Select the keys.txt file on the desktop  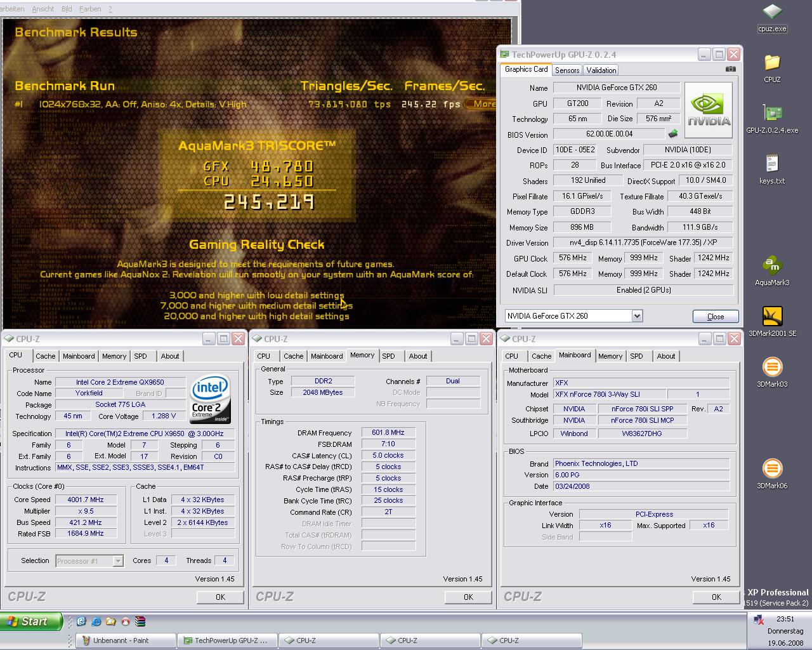772,169
